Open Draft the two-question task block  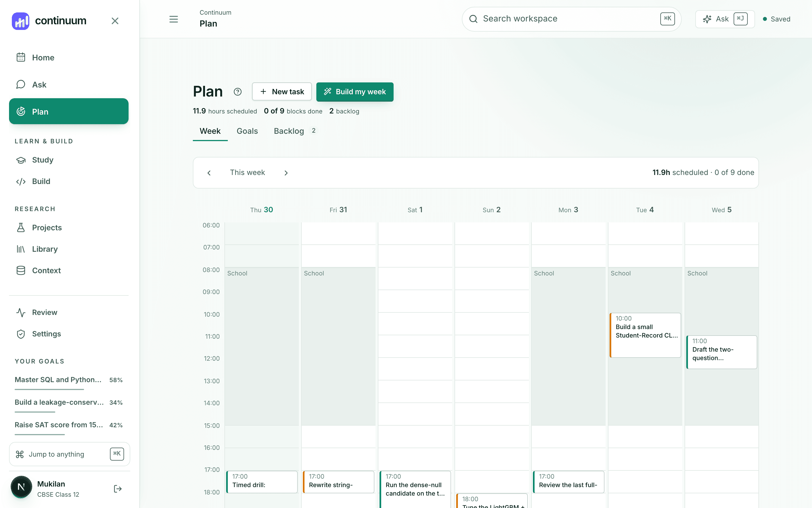click(x=721, y=352)
